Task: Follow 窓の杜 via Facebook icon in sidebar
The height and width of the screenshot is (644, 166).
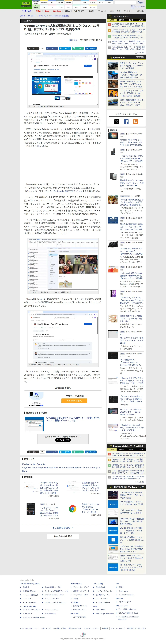Action: coord(126,121)
